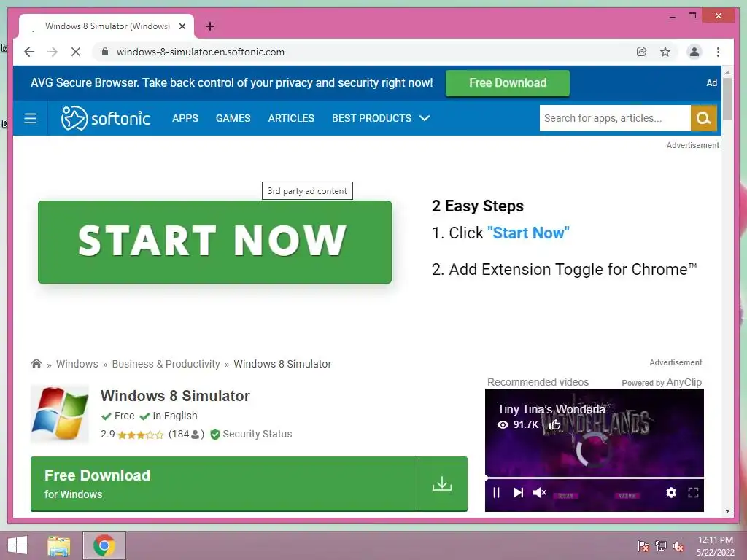Open the Windows breadcrumb link
This screenshot has height=560, width=747.
click(77, 364)
